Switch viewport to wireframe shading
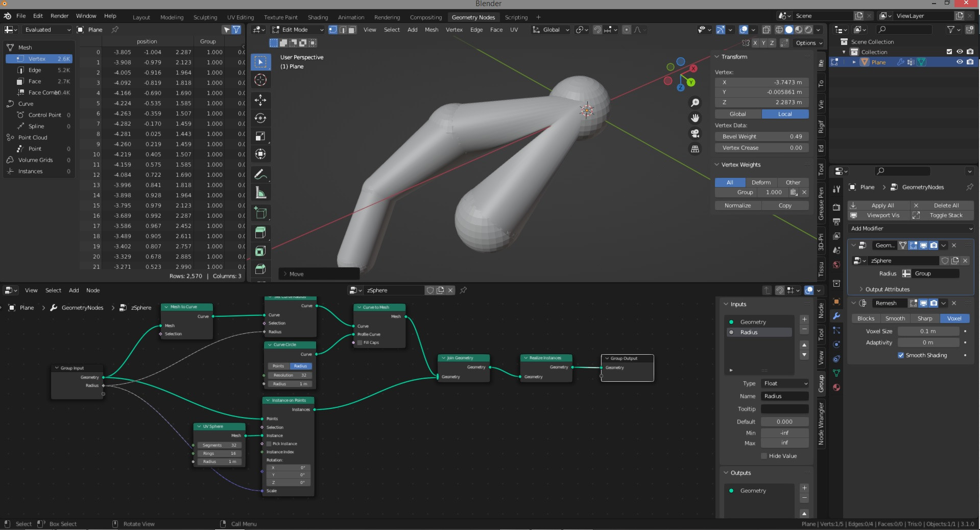The height and width of the screenshot is (530, 980). click(x=778, y=30)
